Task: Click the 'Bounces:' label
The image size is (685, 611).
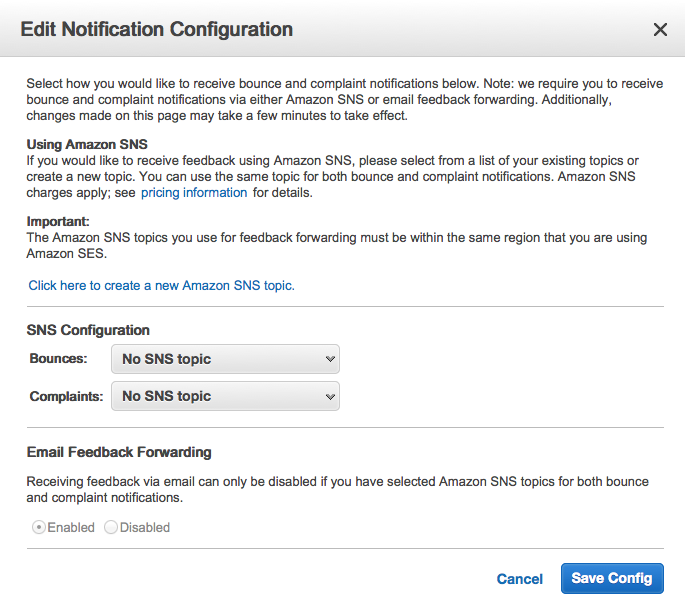Action: (58, 359)
